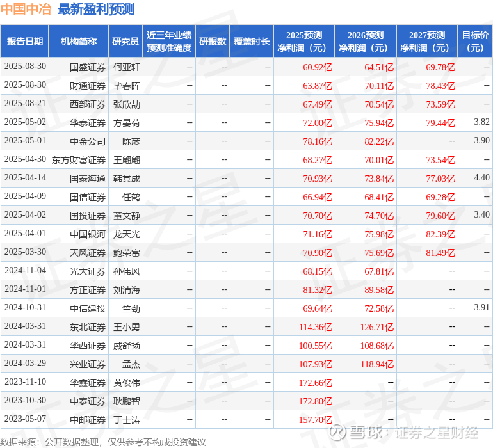Viewport: 493px width, 448px height.
Task: Select analyst 何亚轩 cell
Action: point(127,67)
